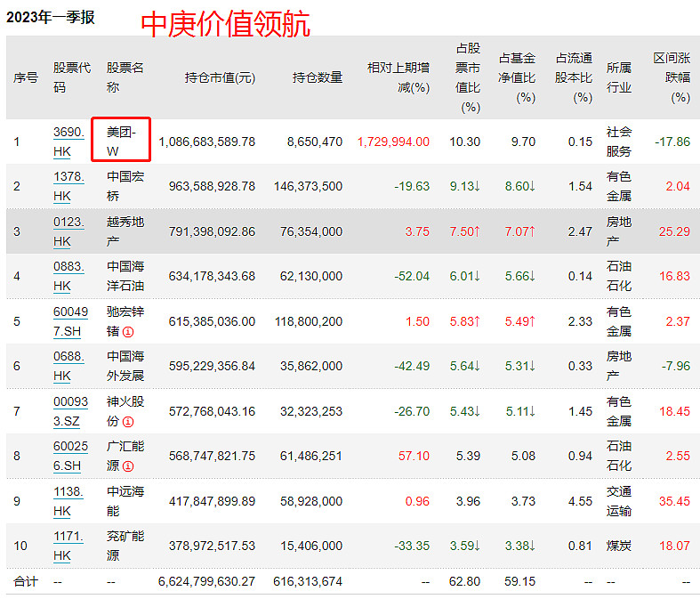Image resolution: width=700 pixels, height=599 pixels.
Task: Click the holding quantity 146,373,500
Action: coord(309,186)
